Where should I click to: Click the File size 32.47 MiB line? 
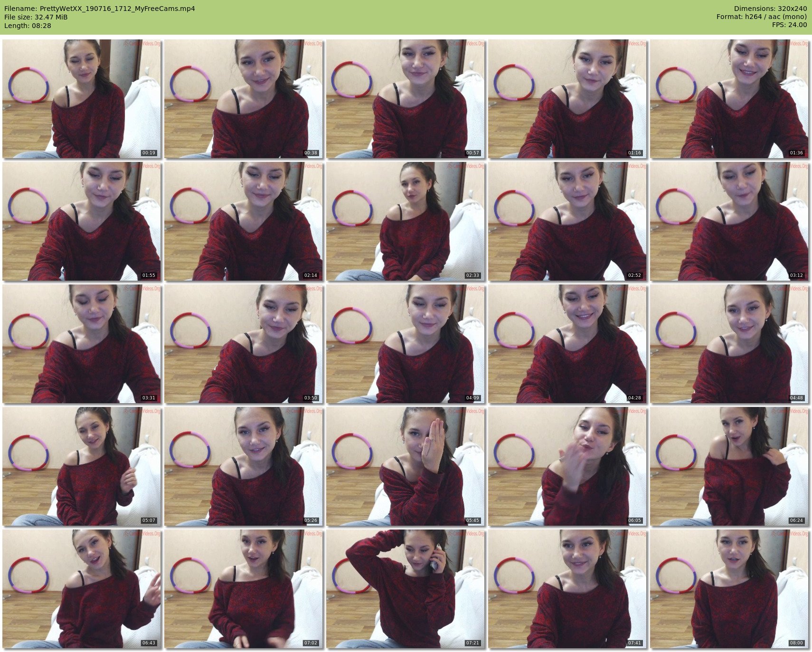pyautogui.click(x=36, y=17)
